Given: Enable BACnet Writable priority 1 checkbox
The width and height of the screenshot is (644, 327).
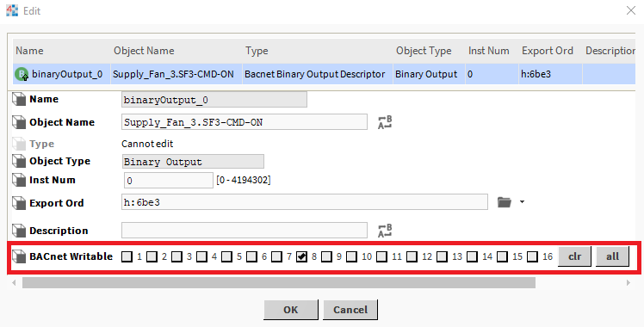Looking at the screenshot, I should (x=127, y=256).
